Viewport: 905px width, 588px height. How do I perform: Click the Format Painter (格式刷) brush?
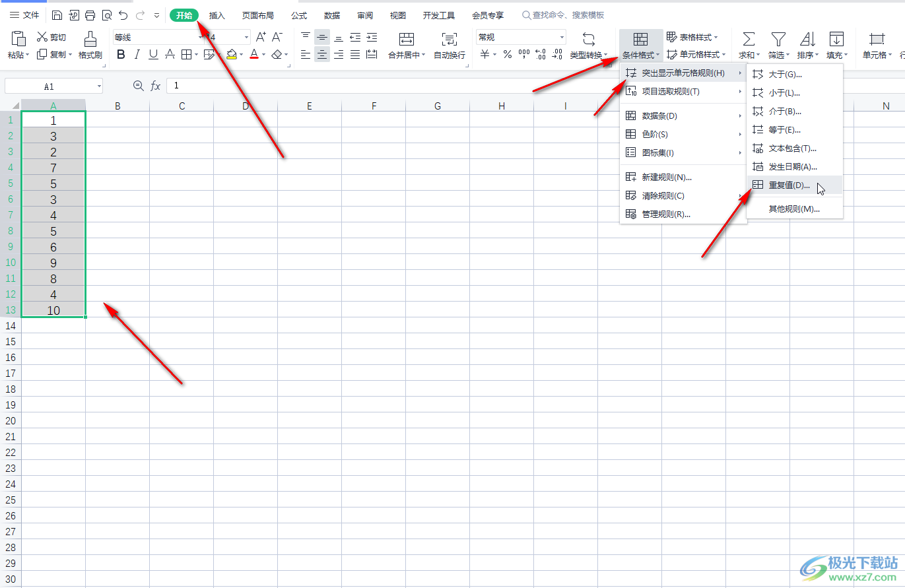pos(90,45)
